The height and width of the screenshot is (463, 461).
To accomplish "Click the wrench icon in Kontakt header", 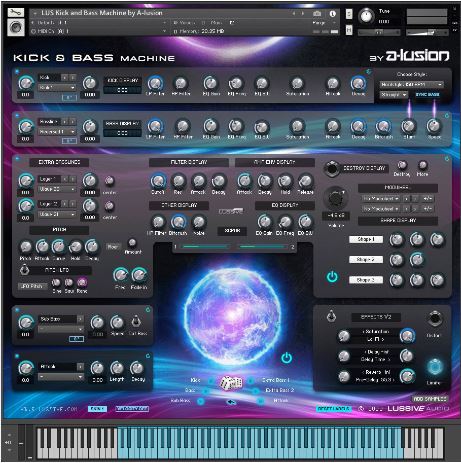I will click(x=16, y=13).
